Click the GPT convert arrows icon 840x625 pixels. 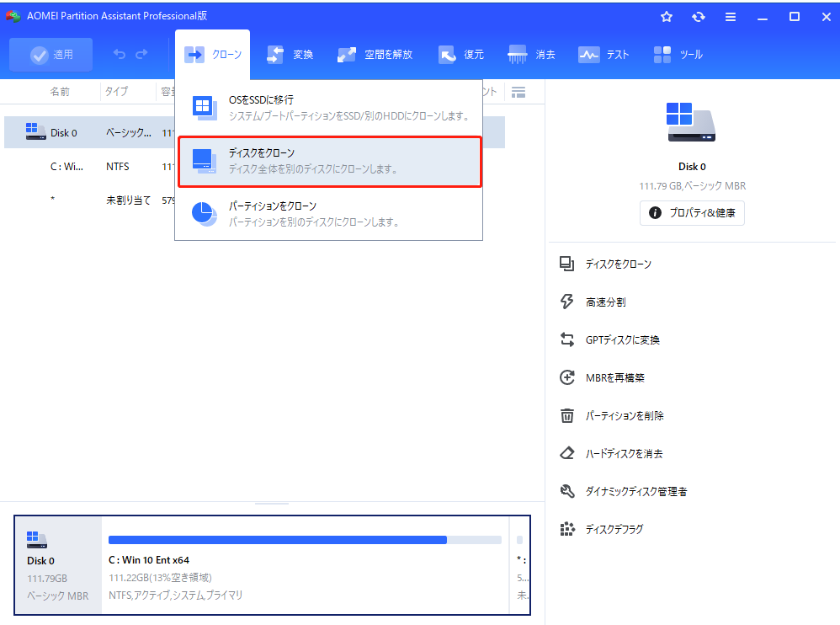[566, 339]
